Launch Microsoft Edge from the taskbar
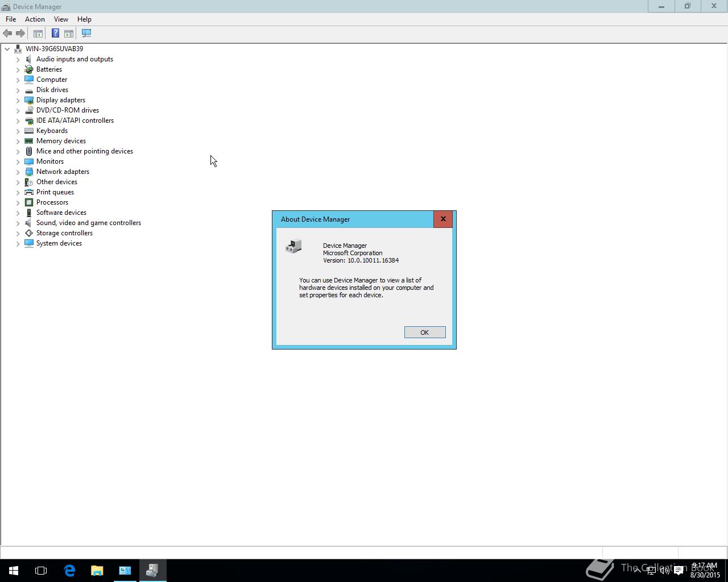Screen dimensions: 728x582 point(69,571)
